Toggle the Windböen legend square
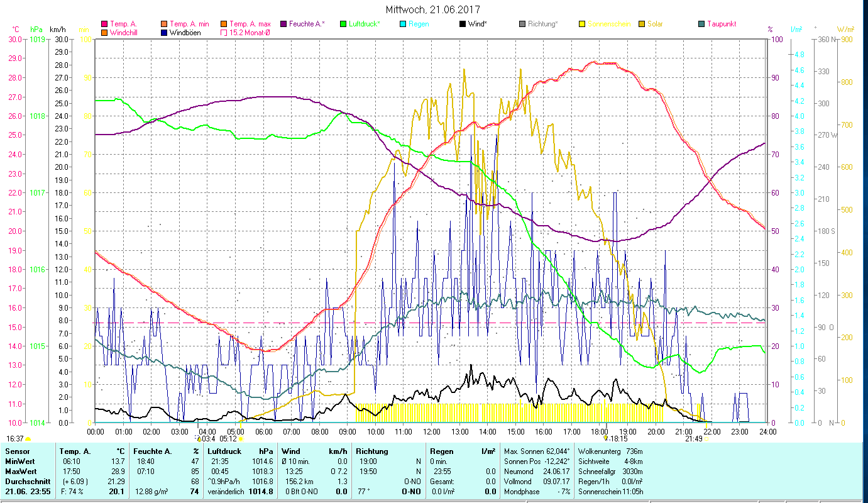868x503 pixels. [x=164, y=33]
